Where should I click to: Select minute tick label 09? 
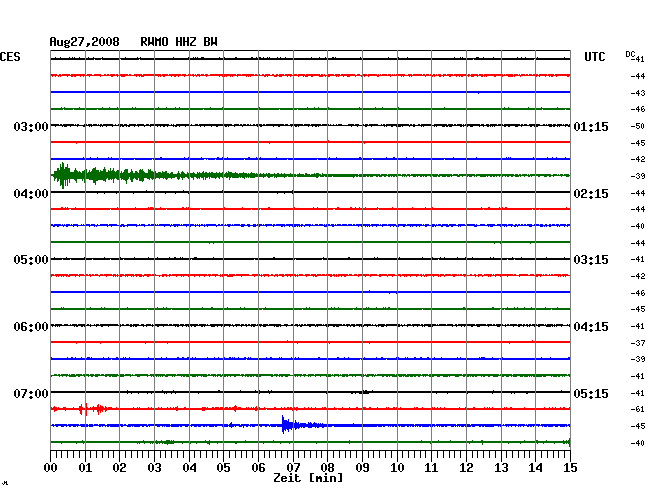(x=362, y=467)
